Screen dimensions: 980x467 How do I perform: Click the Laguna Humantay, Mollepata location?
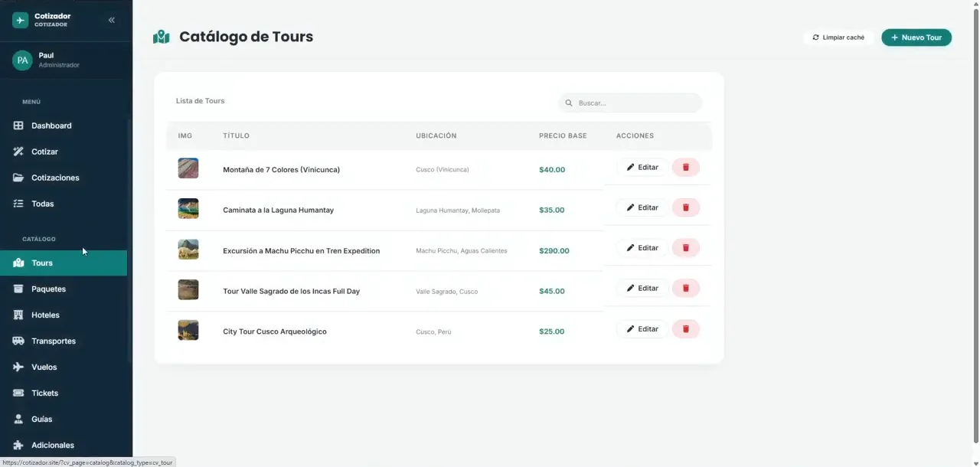pyautogui.click(x=458, y=211)
